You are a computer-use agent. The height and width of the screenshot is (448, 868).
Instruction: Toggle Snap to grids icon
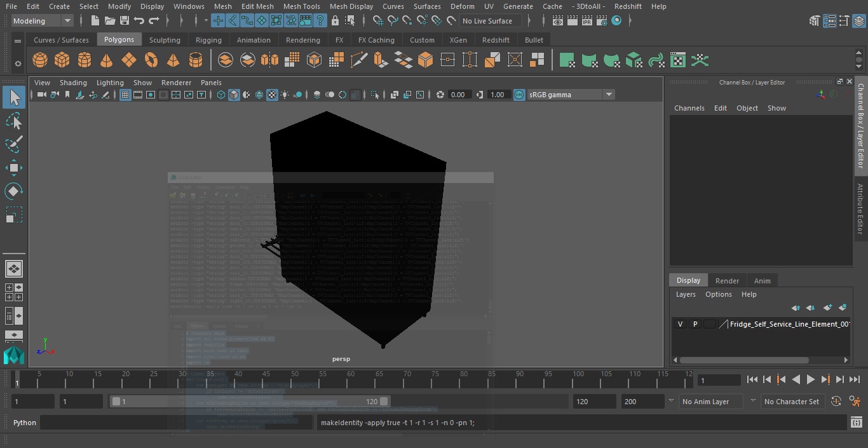point(379,21)
